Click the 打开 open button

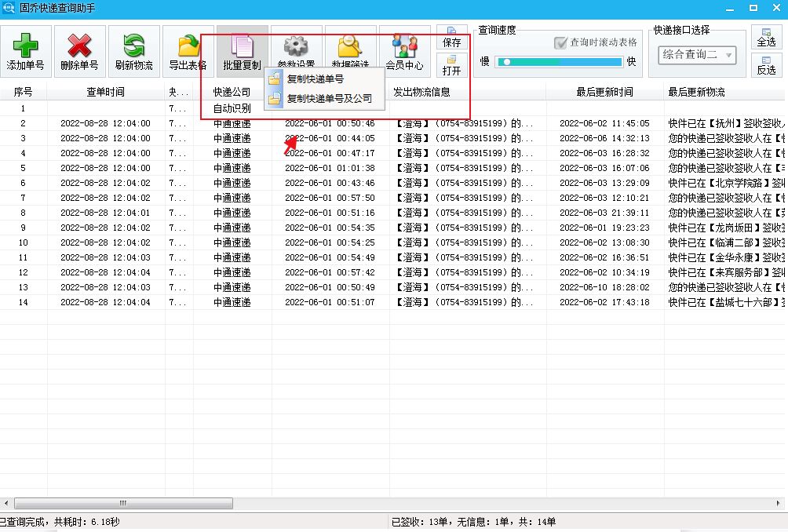tap(452, 65)
